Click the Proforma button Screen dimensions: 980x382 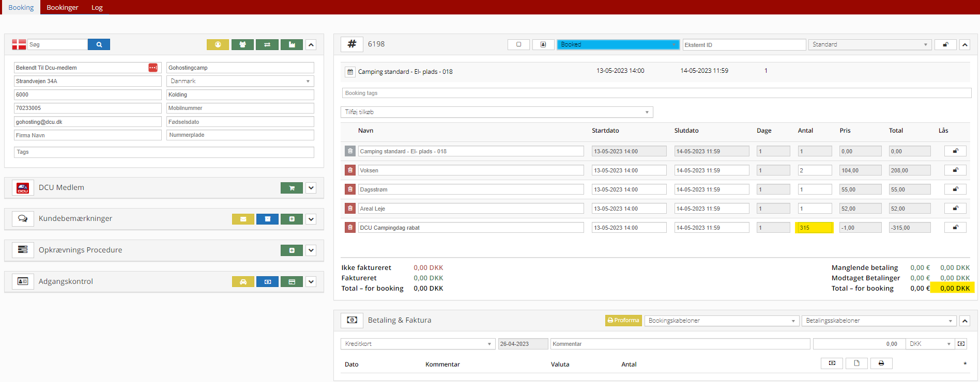pos(623,321)
